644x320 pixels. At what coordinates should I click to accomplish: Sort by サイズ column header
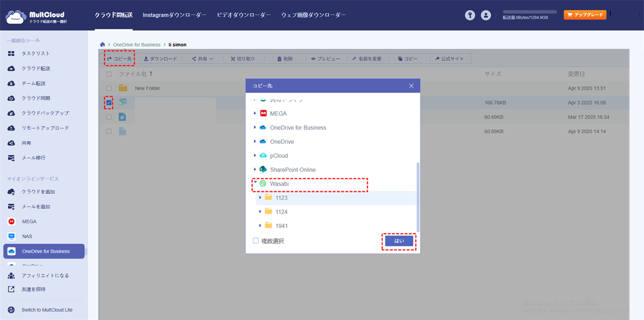[493, 74]
